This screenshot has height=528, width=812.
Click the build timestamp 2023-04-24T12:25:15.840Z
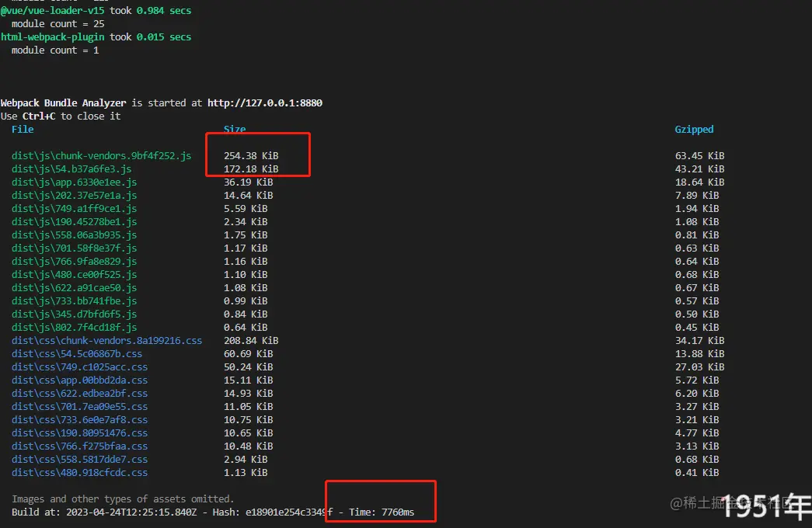click(x=131, y=512)
